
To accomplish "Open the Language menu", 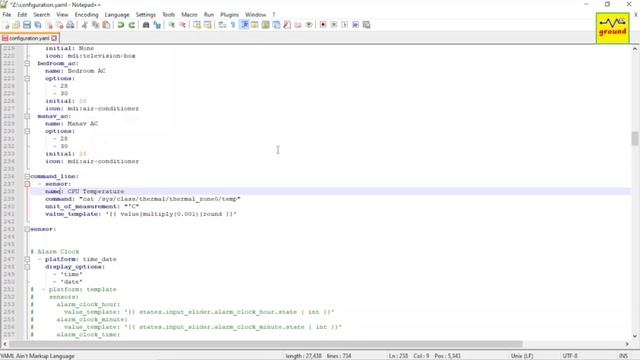I will coord(117,15).
